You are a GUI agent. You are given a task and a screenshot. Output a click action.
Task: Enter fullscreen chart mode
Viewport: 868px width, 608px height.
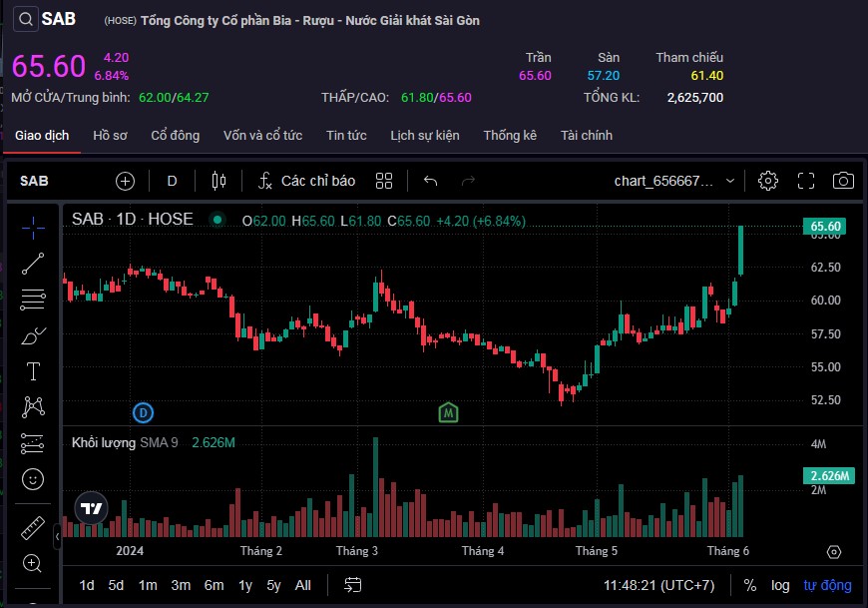[806, 181]
